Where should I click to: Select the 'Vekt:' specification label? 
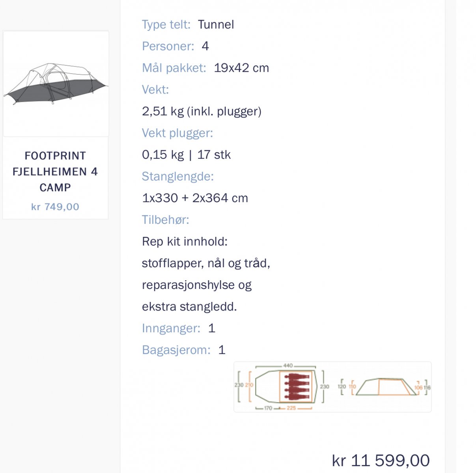pyautogui.click(x=155, y=89)
